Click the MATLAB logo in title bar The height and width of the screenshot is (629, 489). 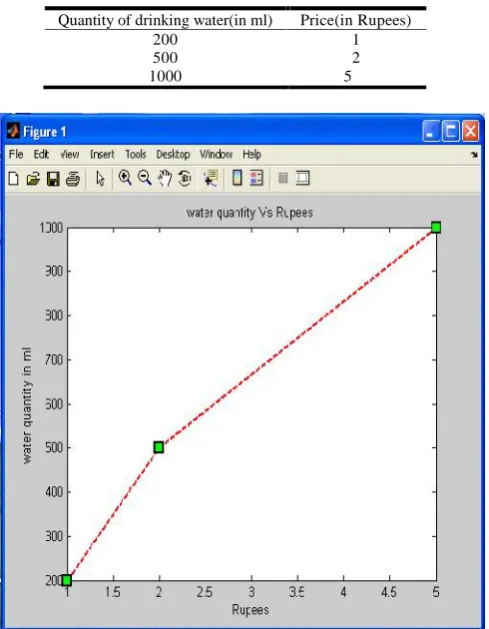click(x=13, y=131)
